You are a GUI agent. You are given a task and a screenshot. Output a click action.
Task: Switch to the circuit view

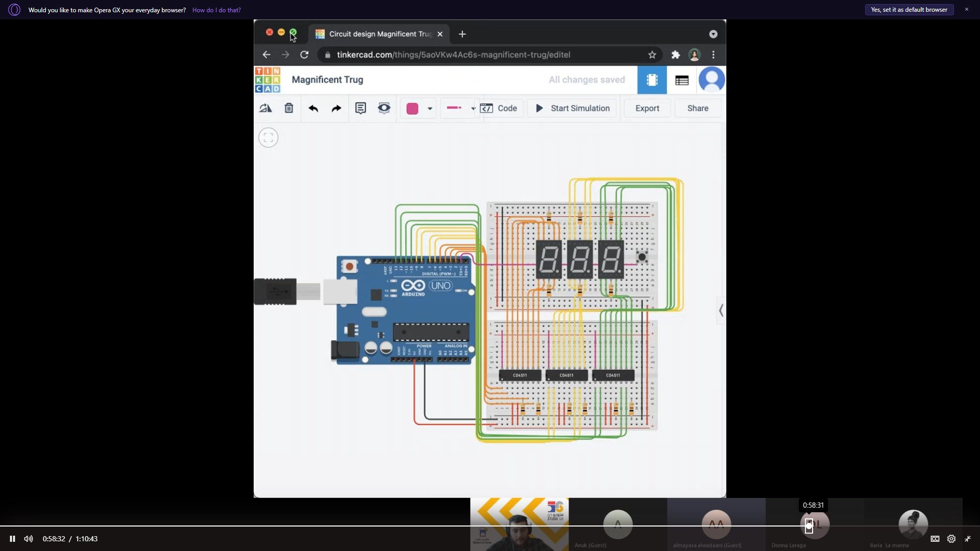tap(652, 80)
